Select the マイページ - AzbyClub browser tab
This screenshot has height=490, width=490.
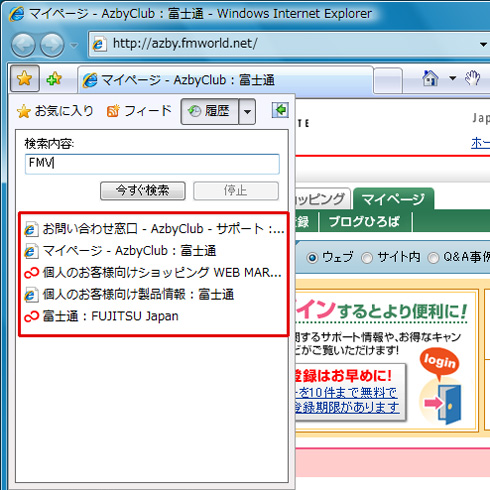click(x=225, y=80)
